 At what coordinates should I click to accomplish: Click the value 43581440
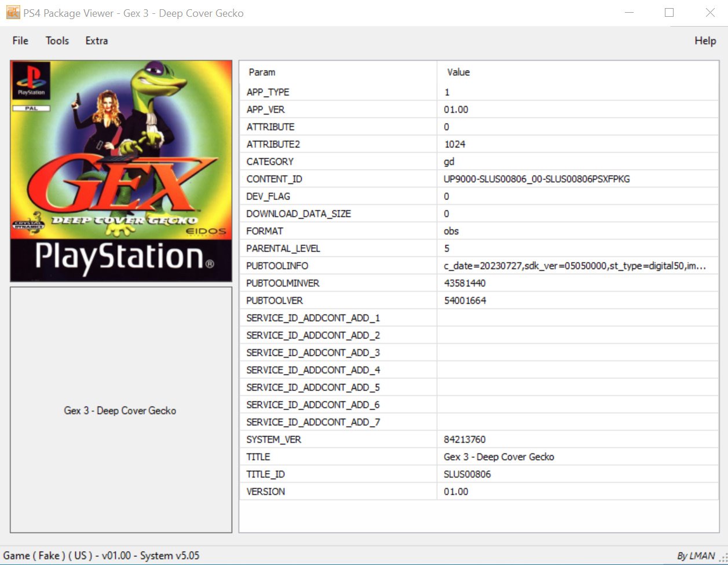point(464,283)
